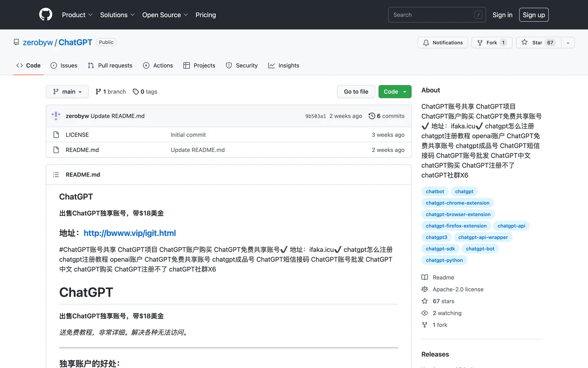Open the README.md header link above content
The width and height of the screenshot is (588, 368).
(83, 175)
